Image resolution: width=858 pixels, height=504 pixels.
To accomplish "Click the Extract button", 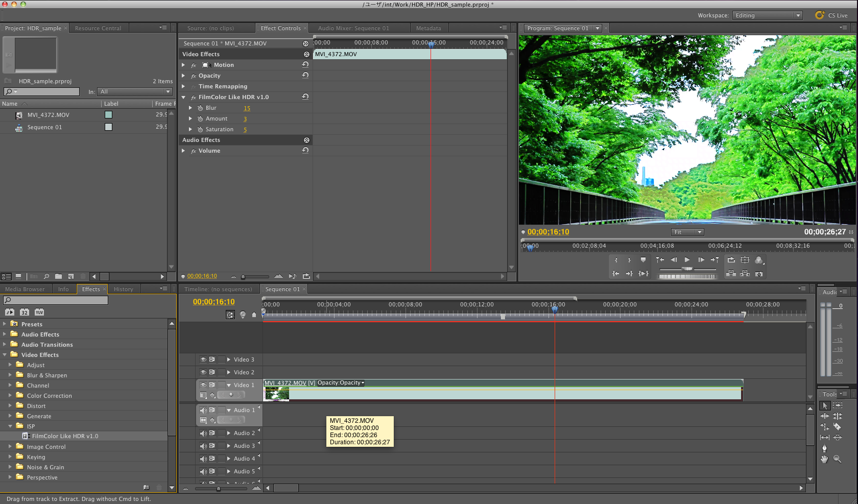I will tap(745, 274).
